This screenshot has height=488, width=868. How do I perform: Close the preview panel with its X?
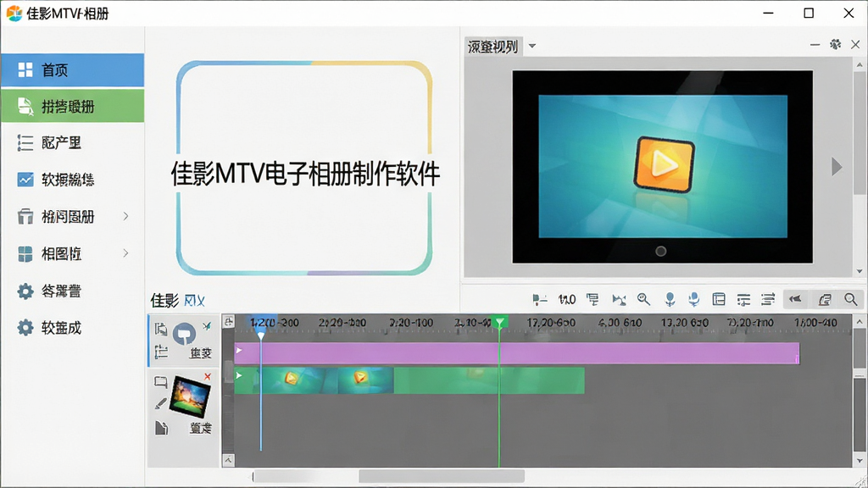point(855,44)
